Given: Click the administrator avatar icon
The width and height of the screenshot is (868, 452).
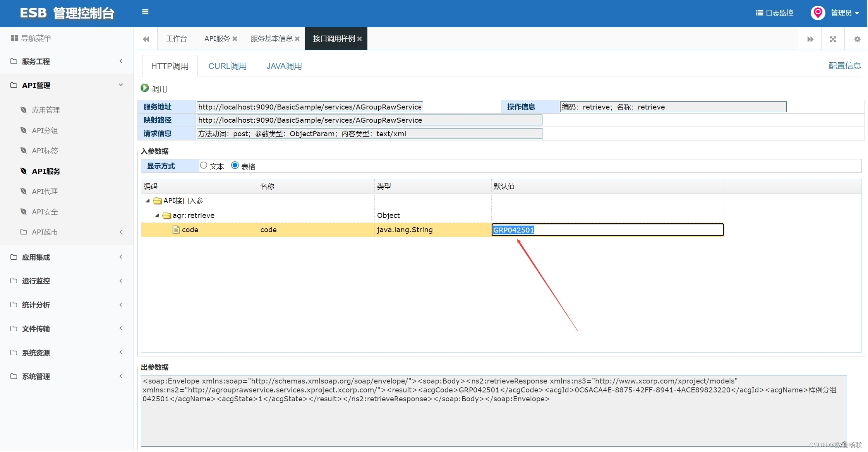Looking at the screenshot, I should [818, 13].
